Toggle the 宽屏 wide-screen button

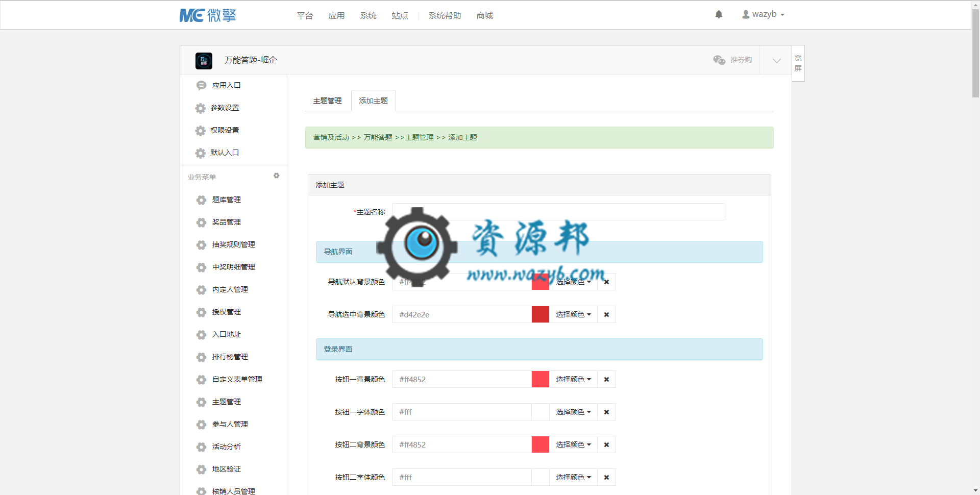(798, 63)
